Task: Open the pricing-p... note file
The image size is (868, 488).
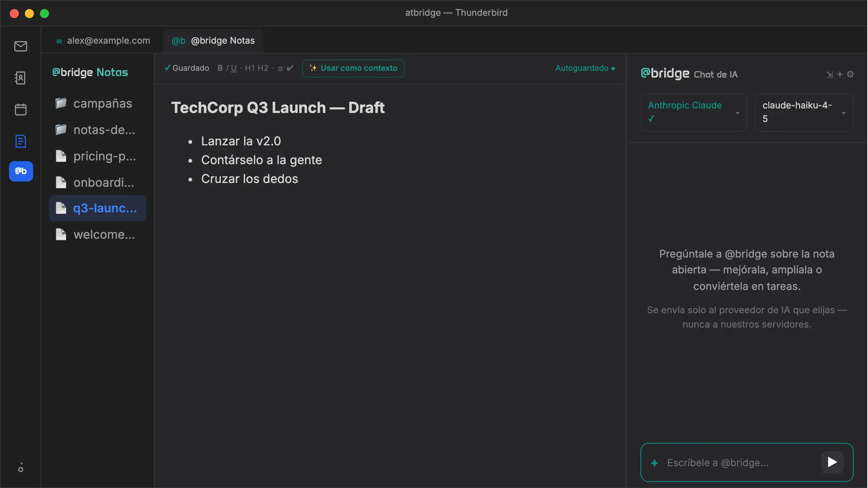Action: [x=97, y=156]
